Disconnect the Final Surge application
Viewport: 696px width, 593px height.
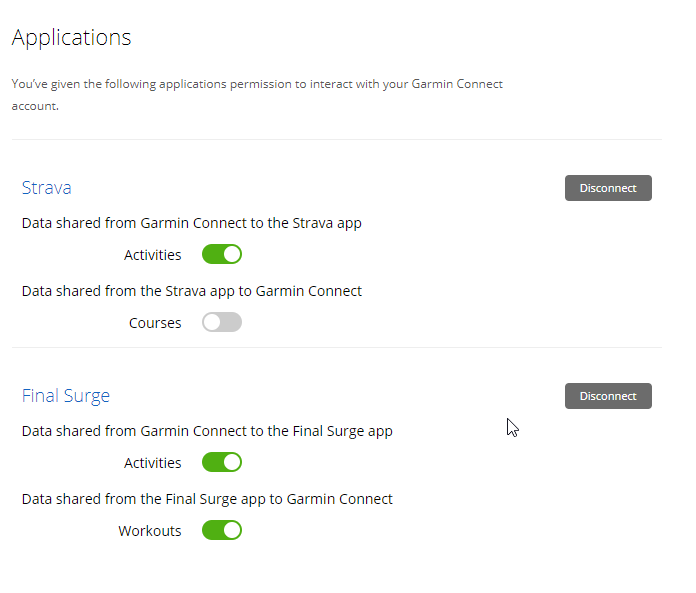click(608, 396)
